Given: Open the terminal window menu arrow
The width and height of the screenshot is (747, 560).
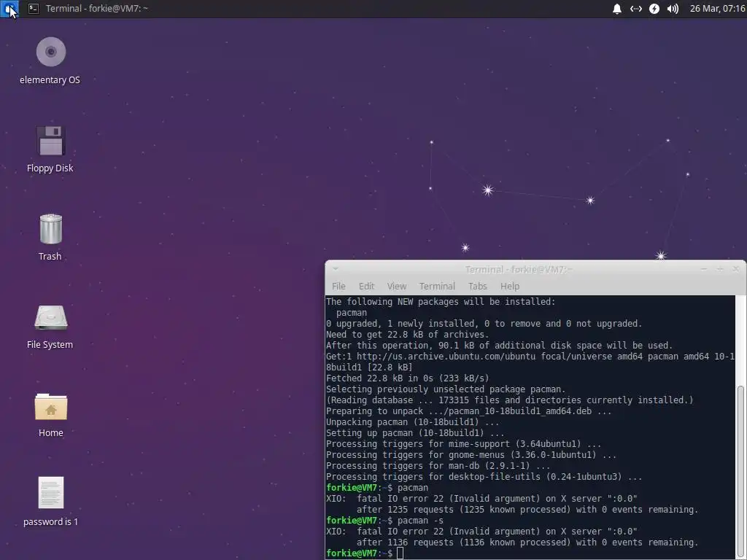Looking at the screenshot, I should pos(336,269).
